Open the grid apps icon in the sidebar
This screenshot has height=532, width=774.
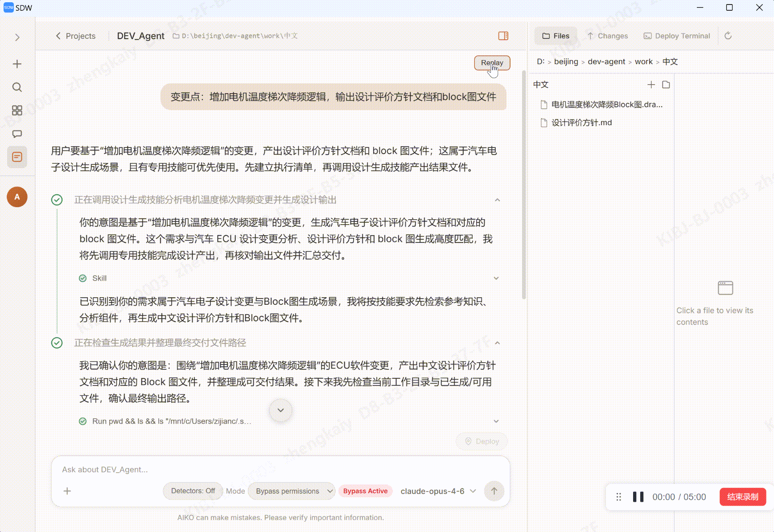pyautogui.click(x=17, y=110)
